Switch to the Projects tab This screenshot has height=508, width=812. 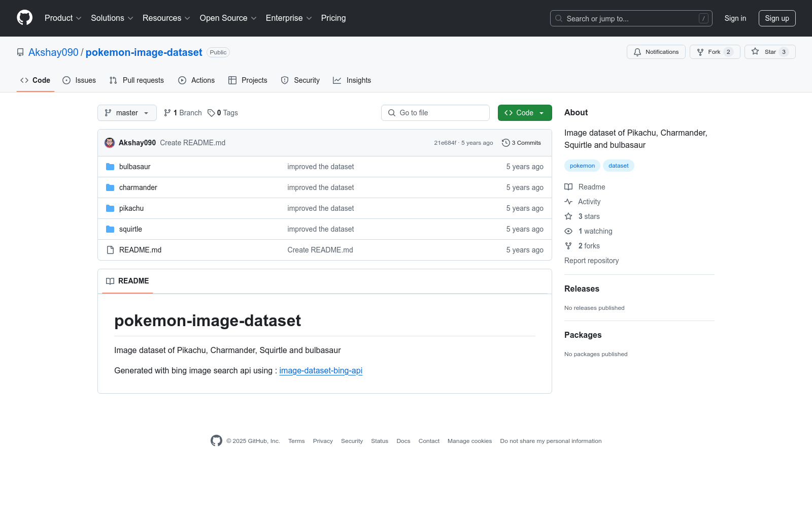coord(248,80)
